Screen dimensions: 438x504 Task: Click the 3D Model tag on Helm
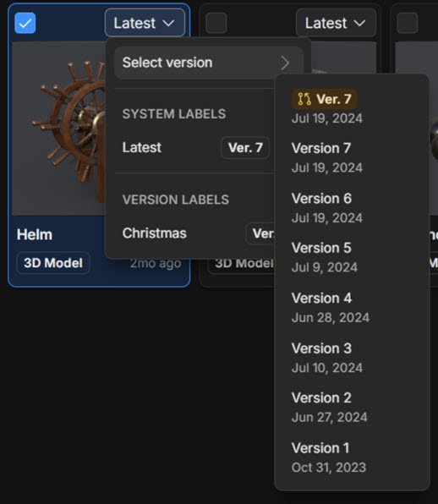pyautogui.click(x=53, y=263)
